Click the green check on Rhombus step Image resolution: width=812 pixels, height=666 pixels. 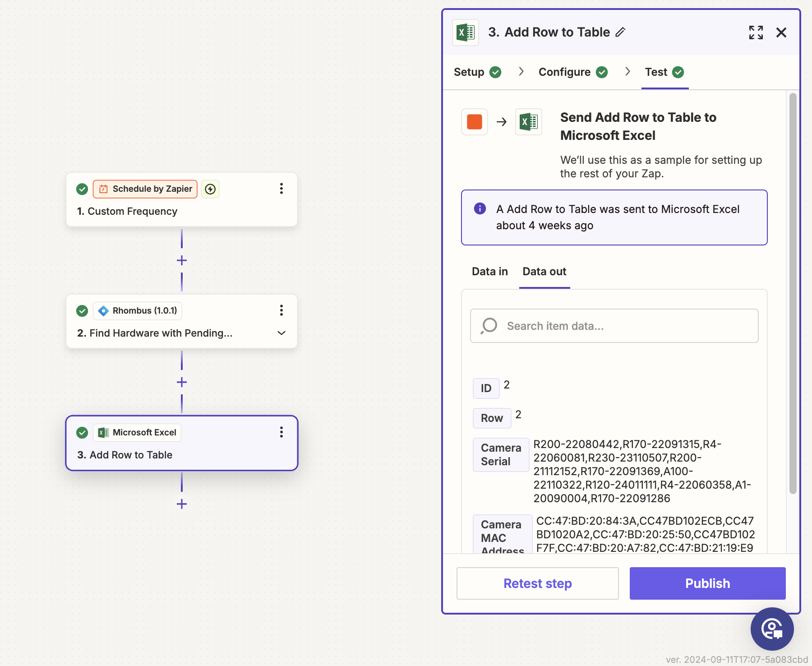(x=82, y=311)
